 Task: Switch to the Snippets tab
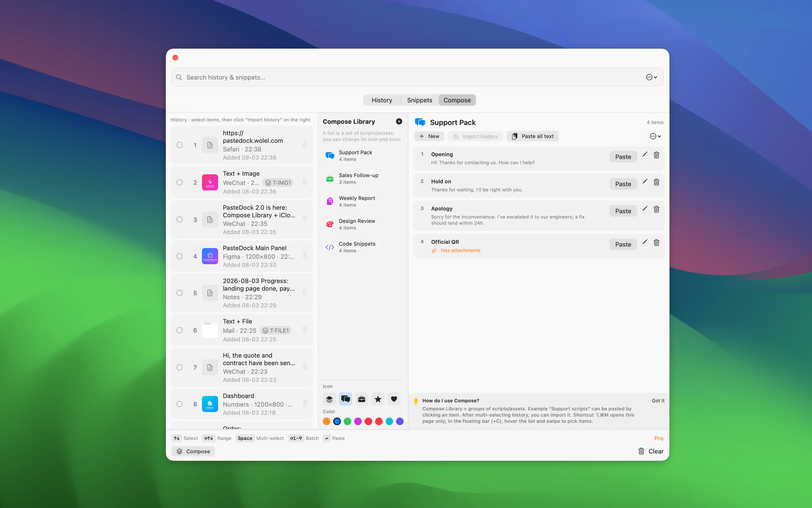pos(420,100)
